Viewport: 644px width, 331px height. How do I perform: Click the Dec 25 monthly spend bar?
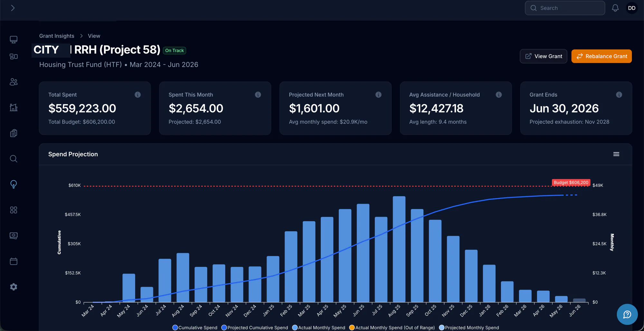pyautogui.click(x=471, y=276)
